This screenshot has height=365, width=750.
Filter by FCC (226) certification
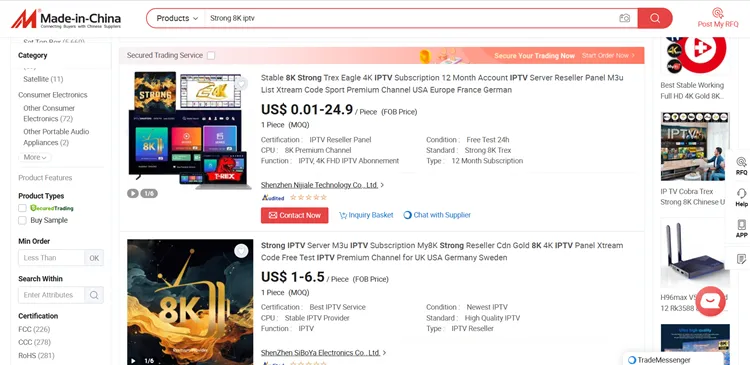coord(34,330)
